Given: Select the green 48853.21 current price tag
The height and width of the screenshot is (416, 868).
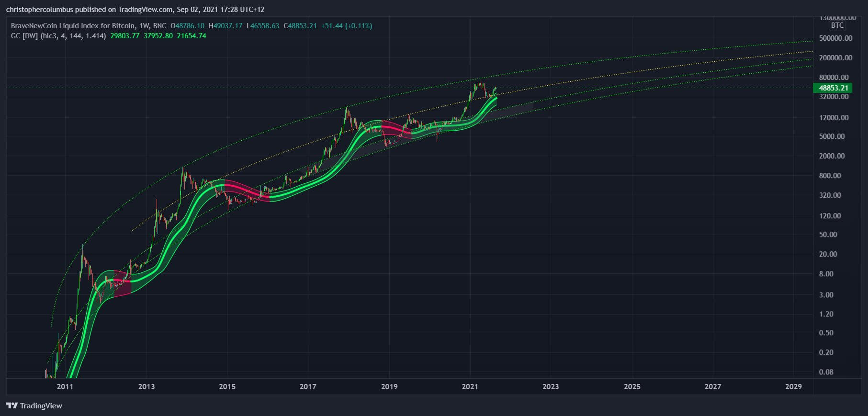Looking at the screenshot, I should 833,88.
